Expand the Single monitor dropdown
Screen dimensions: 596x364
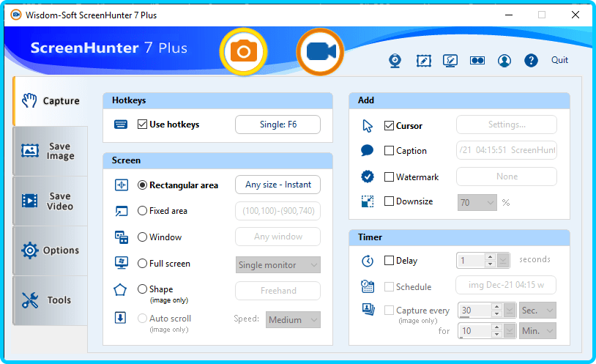pyautogui.click(x=277, y=265)
